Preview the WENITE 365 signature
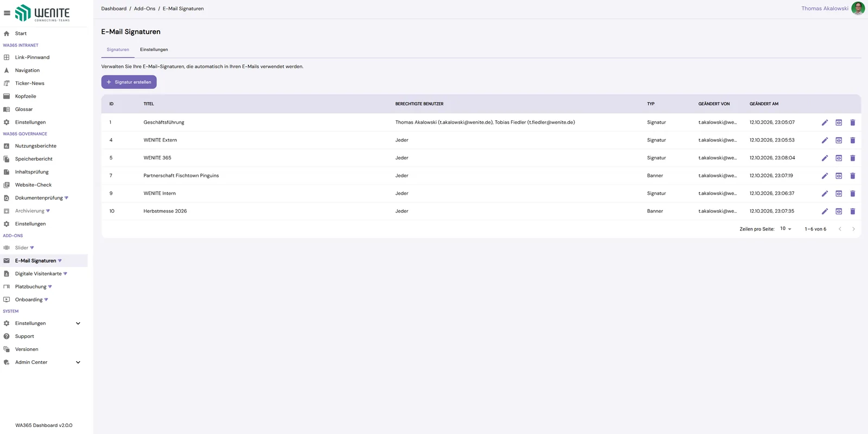Screen dimensions: 868x434 click(839, 158)
